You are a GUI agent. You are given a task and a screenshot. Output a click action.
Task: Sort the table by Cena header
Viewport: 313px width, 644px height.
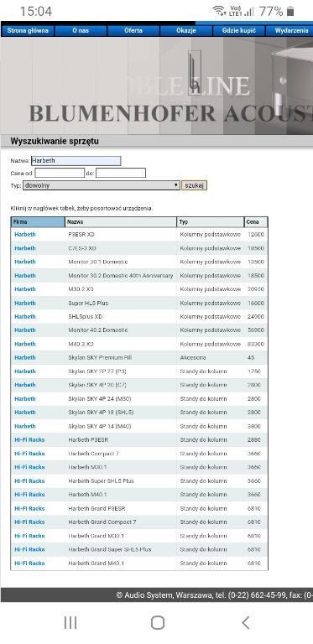[x=256, y=221]
